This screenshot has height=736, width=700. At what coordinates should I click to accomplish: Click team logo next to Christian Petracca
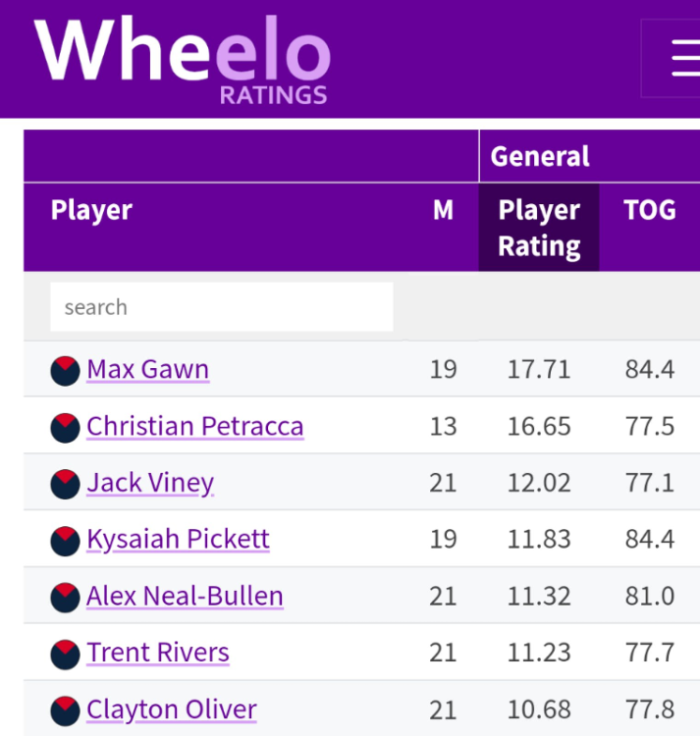tap(65, 428)
